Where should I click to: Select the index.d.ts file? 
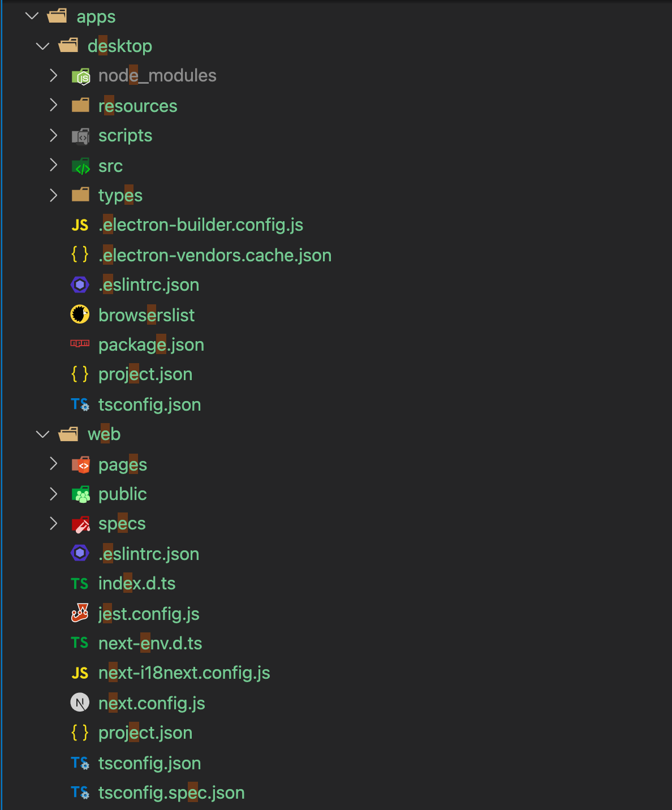pos(137,583)
